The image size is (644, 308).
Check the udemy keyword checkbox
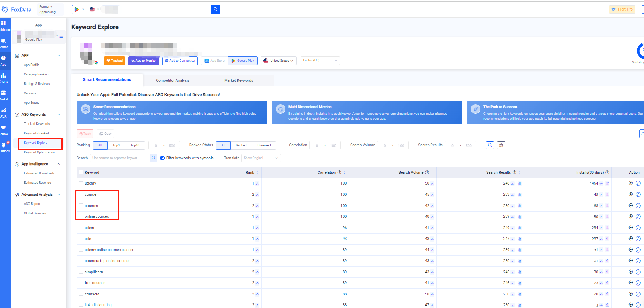coord(81,183)
